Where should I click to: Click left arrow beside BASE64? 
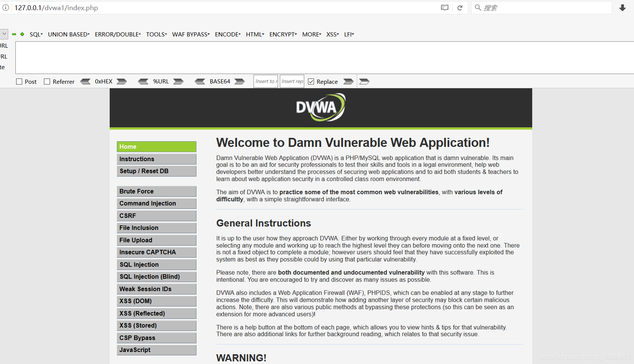click(x=200, y=82)
